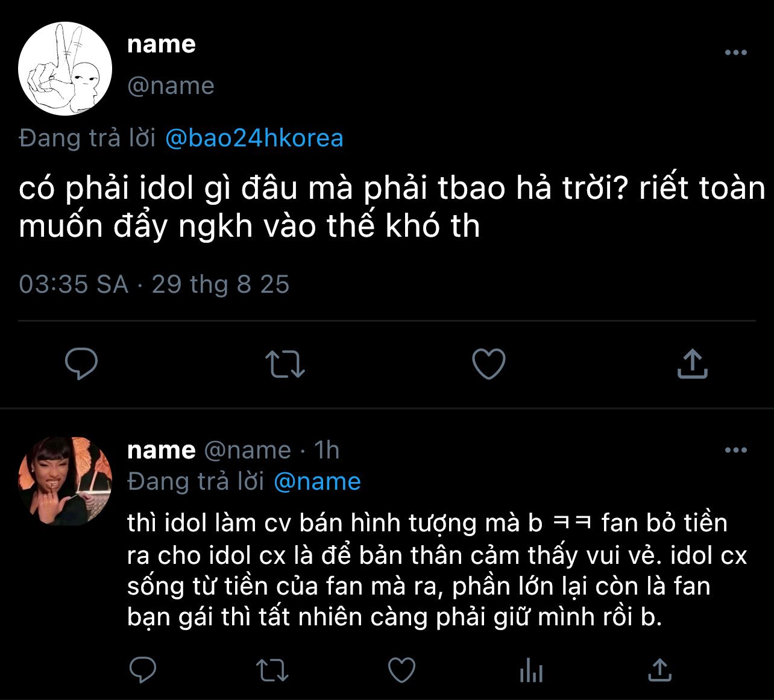Retweet the main tweet
Viewport: 774px width, 700px height.
(x=285, y=364)
